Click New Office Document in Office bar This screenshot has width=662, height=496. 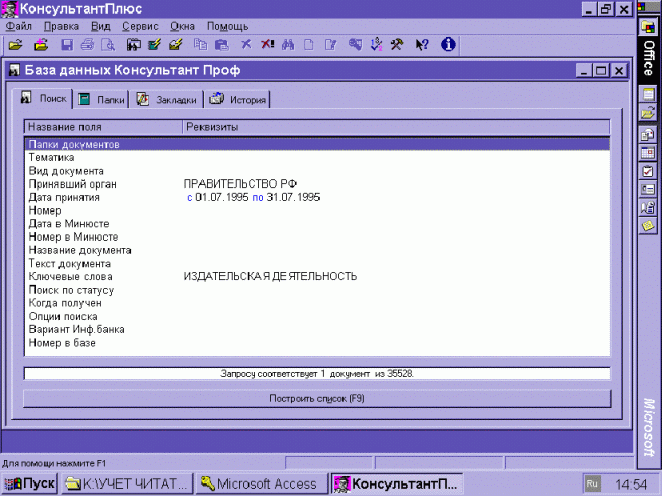point(648,94)
